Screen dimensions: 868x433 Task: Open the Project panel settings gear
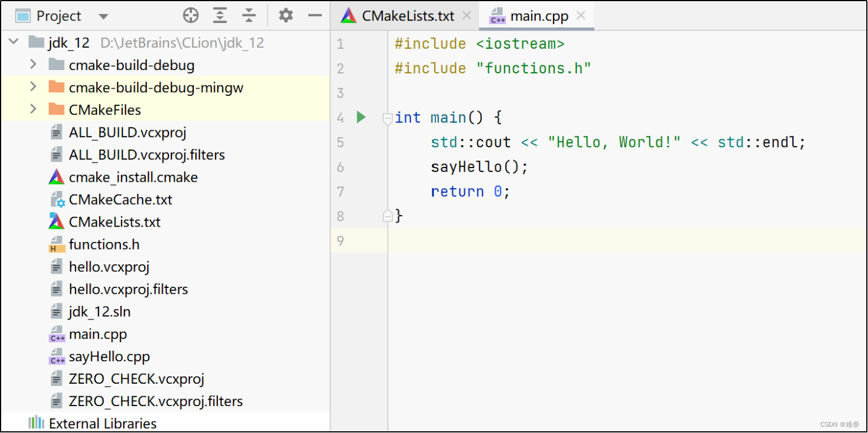(x=286, y=15)
